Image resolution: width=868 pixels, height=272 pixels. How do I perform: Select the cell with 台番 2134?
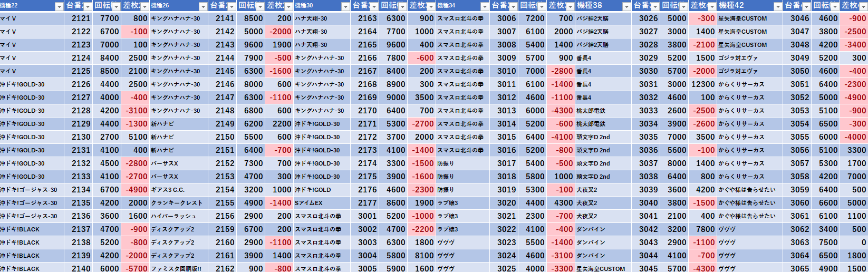point(79,190)
